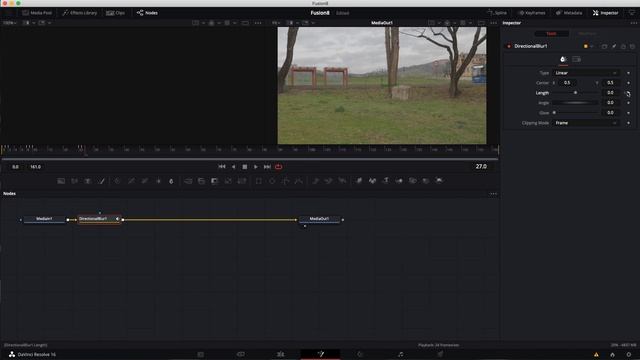The image size is (640, 360).
Task: Open the Spline editor panel
Action: pos(497,13)
